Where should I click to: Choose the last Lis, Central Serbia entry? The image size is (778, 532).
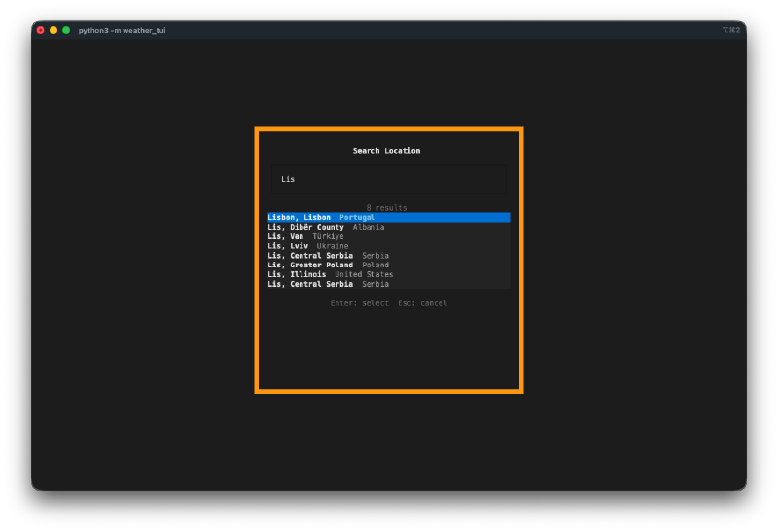tap(328, 284)
